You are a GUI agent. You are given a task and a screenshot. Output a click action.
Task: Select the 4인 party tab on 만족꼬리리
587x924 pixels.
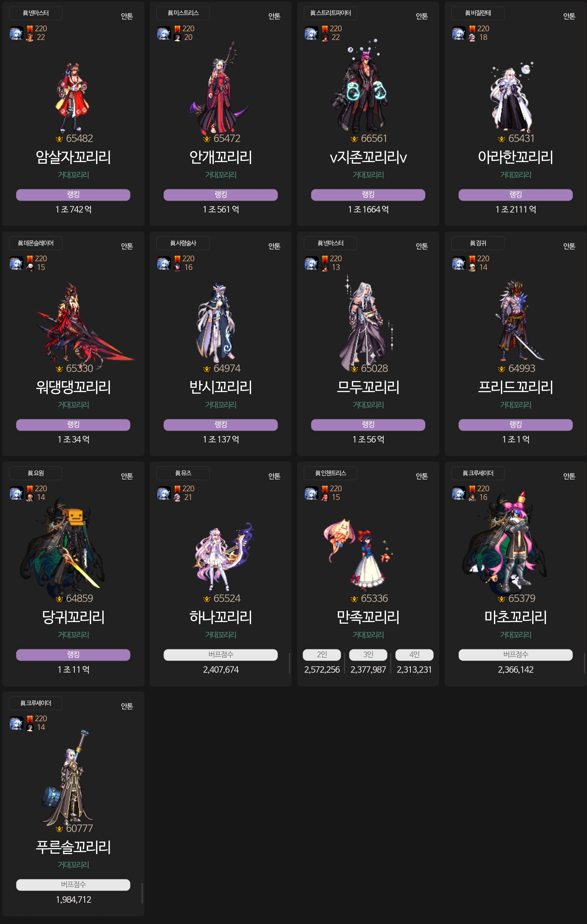[414, 655]
